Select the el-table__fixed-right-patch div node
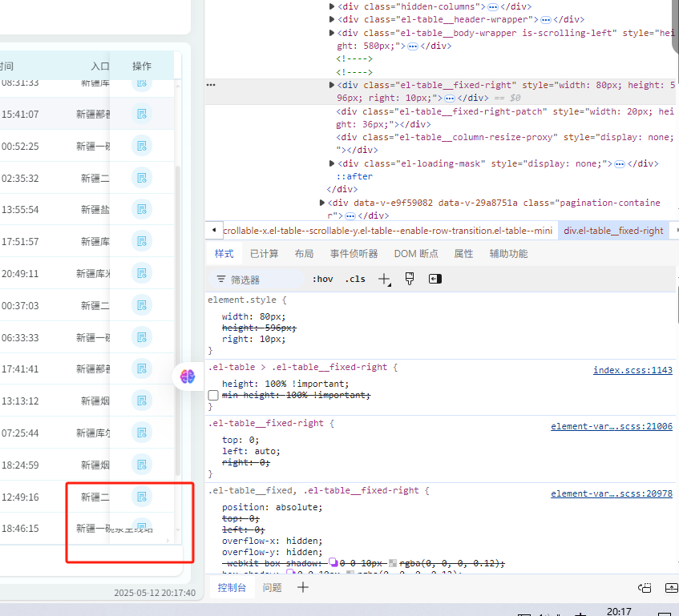Viewport: 679px width, 616px height. (x=505, y=118)
